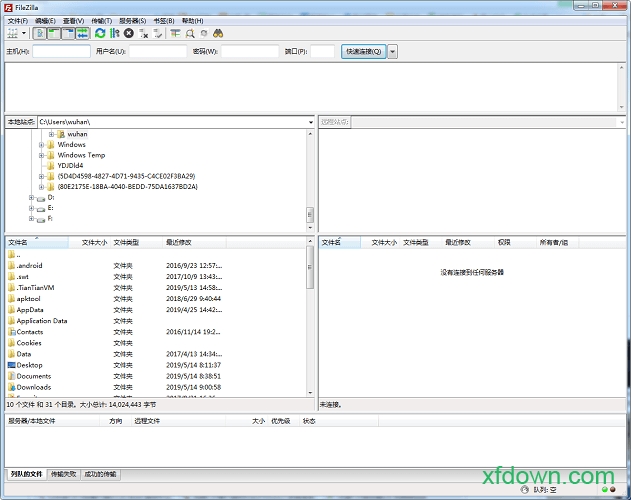Toggle processing of the transfer queue

115,33
